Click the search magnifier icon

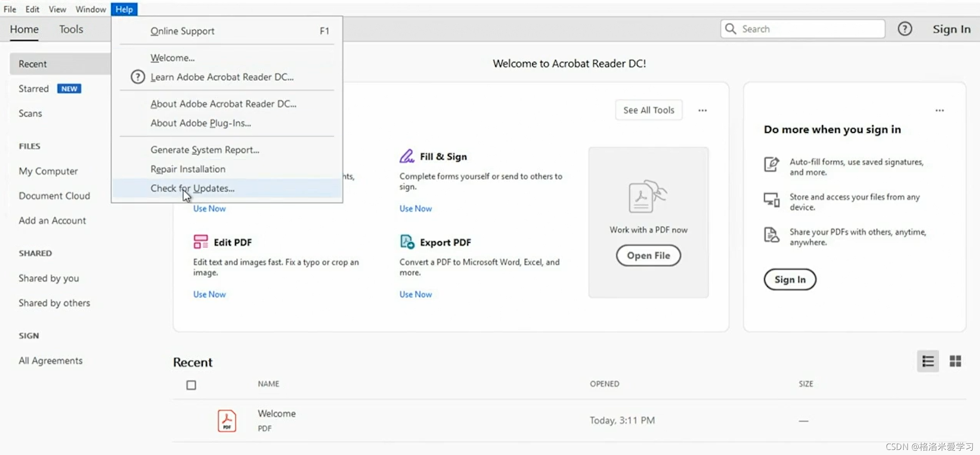click(x=731, y=29)
